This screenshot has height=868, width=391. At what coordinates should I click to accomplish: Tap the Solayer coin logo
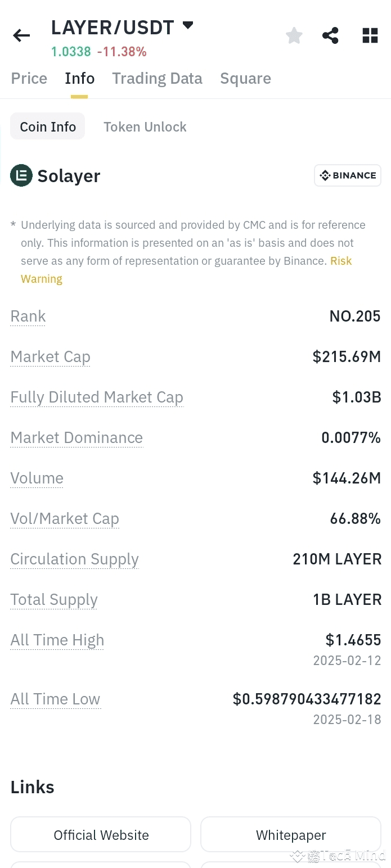tap(21, 175)
